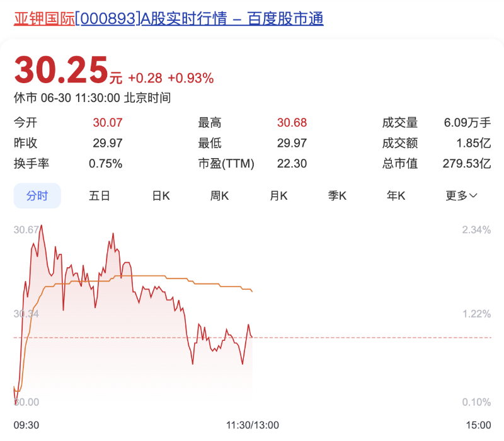The width and height of the screenshot is (504, 441).
Task: Click the market status 休市 06-30 11:30:00 line
Action: pyautogui.click(x=92, y=98)
